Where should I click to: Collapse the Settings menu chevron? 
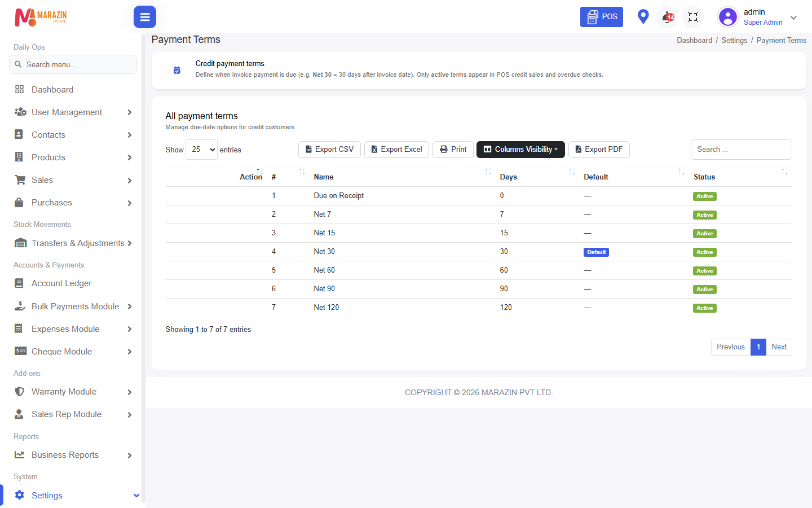point(136,496)
